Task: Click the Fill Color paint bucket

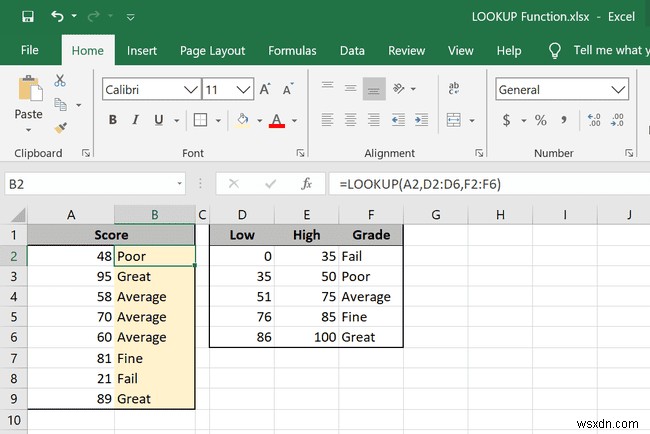Action: 243,120
